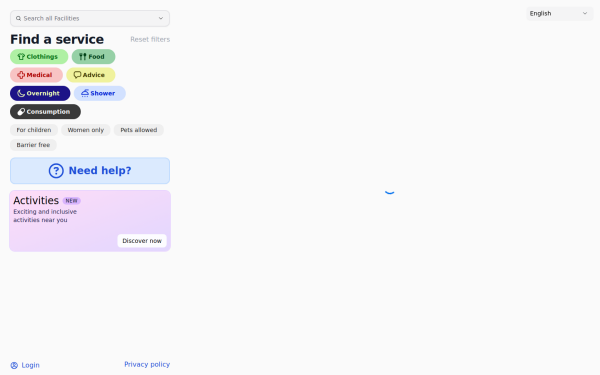Screen dimensions: 600x375
Task: Click the speech bubble icon on Advice chip
Action: click(x=77, y=75)
